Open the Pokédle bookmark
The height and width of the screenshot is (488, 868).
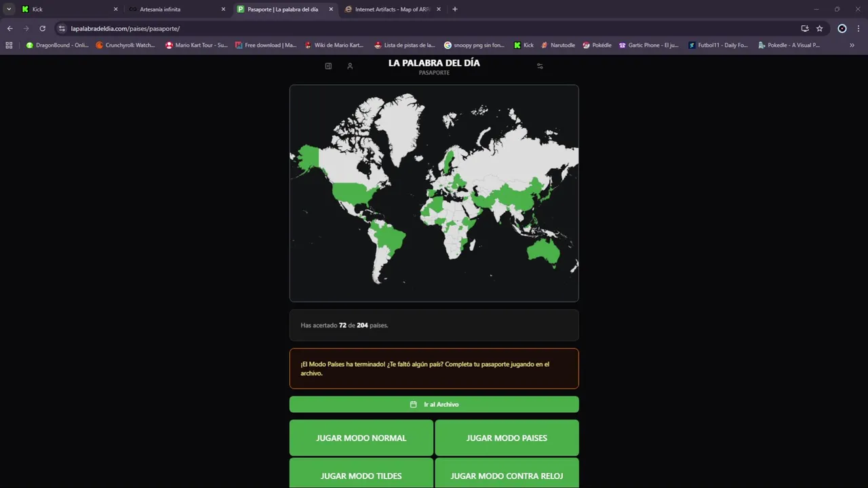click(x=597, y=45)
